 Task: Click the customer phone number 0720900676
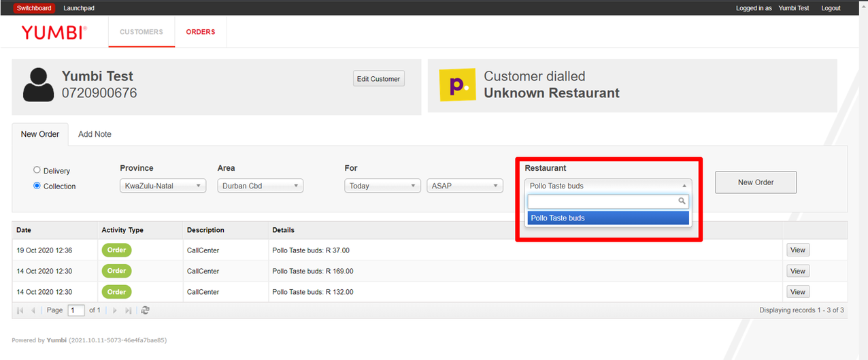(99, 93)
